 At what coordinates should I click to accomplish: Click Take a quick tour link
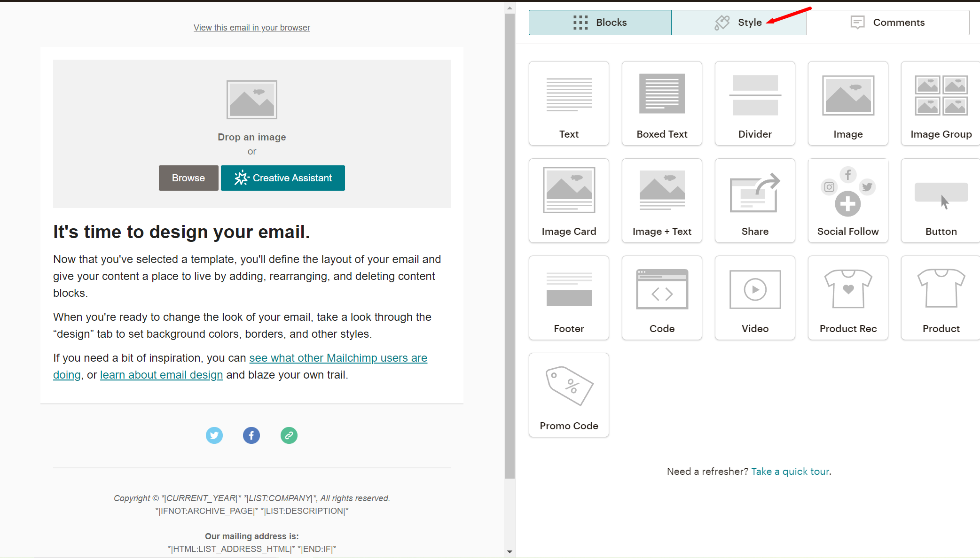coord(790,472)
